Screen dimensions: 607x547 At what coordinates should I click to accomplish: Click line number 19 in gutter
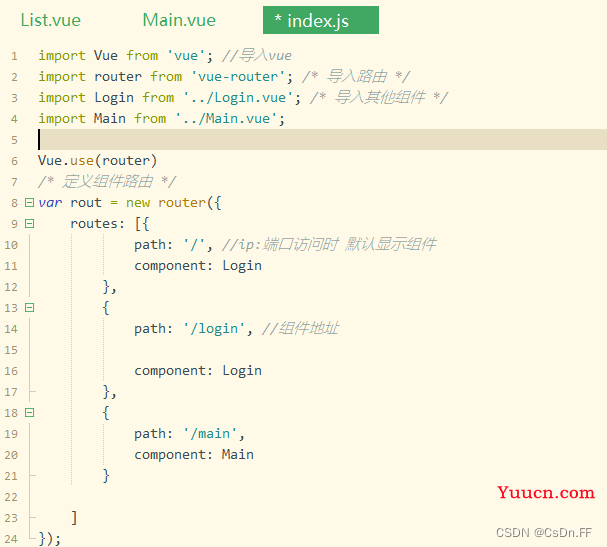coord(11,434)
